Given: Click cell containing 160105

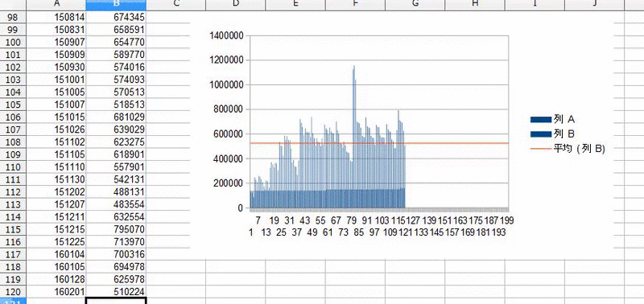Looking at the screenshot, I should coord(56,267).
